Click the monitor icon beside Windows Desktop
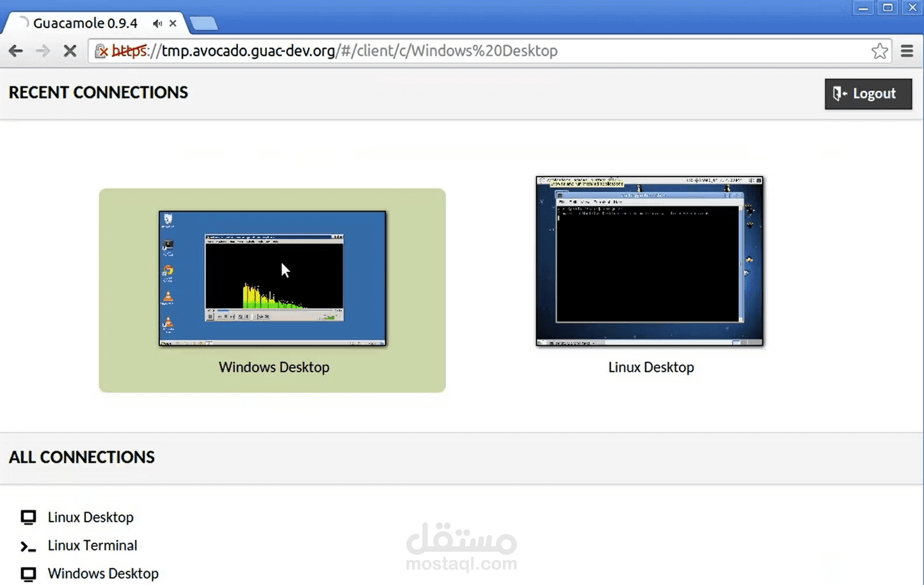The height and width of the screenshot is (585, 924). click(28, 574)
